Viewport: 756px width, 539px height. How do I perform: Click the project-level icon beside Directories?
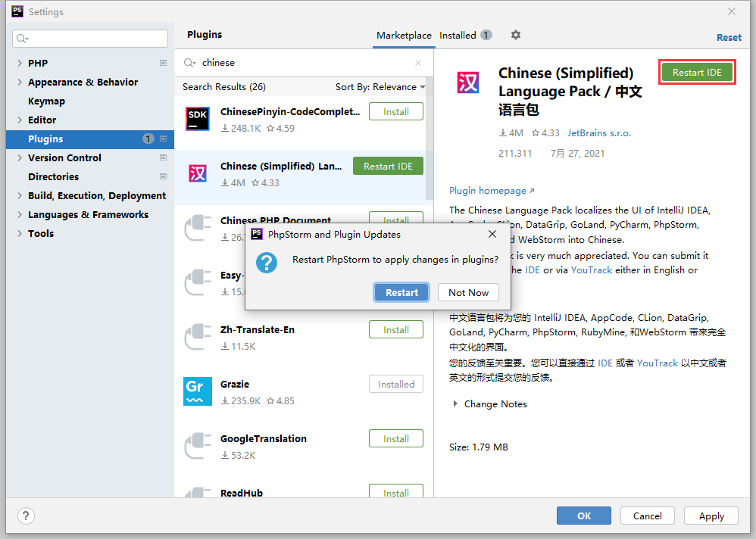click(163, 176)
